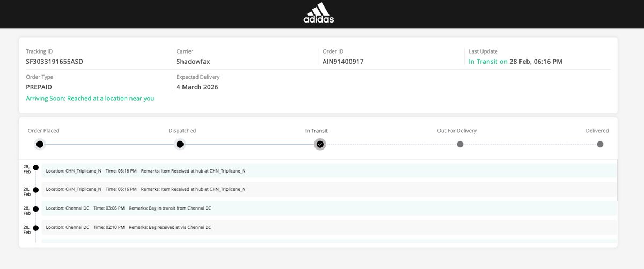Select the Order Placed step marker

point(40,144)
